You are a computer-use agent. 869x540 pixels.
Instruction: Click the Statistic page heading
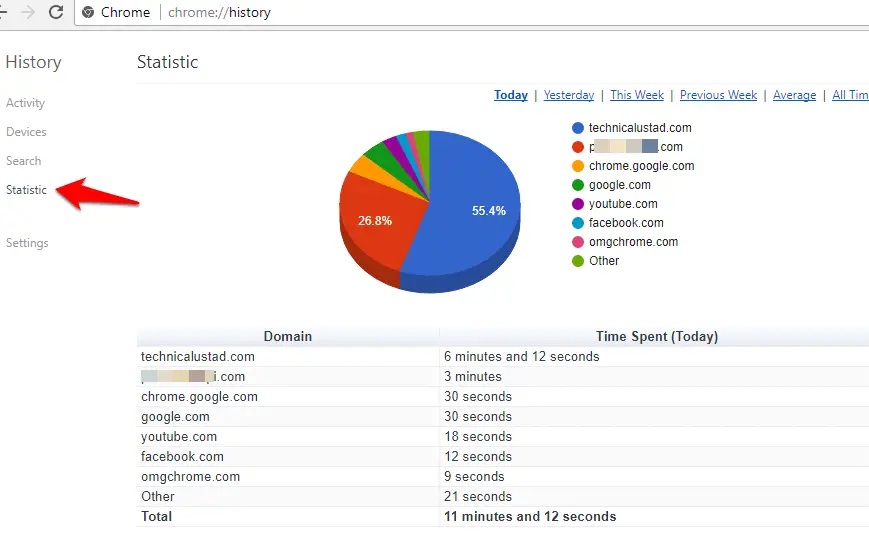(x=167, y=62)
